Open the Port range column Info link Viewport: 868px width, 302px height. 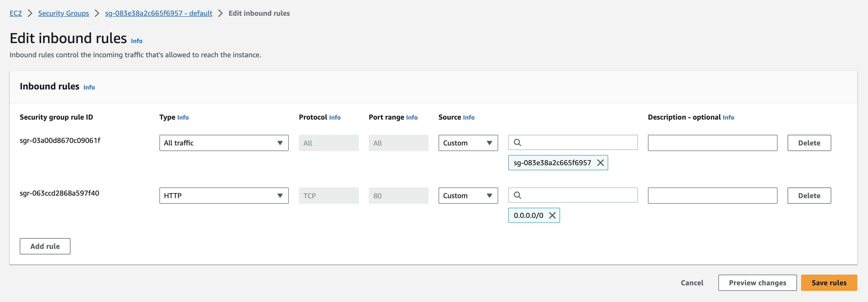click(411, 118)
